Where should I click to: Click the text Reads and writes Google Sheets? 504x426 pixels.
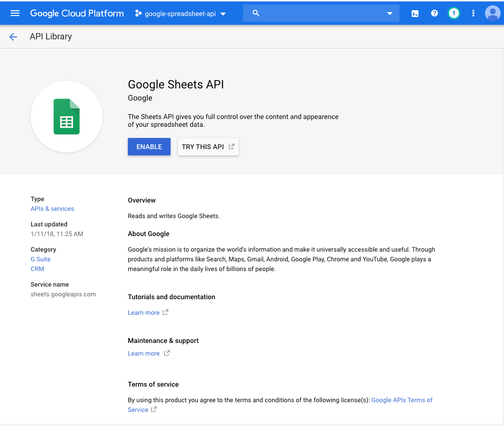[174, 216]
